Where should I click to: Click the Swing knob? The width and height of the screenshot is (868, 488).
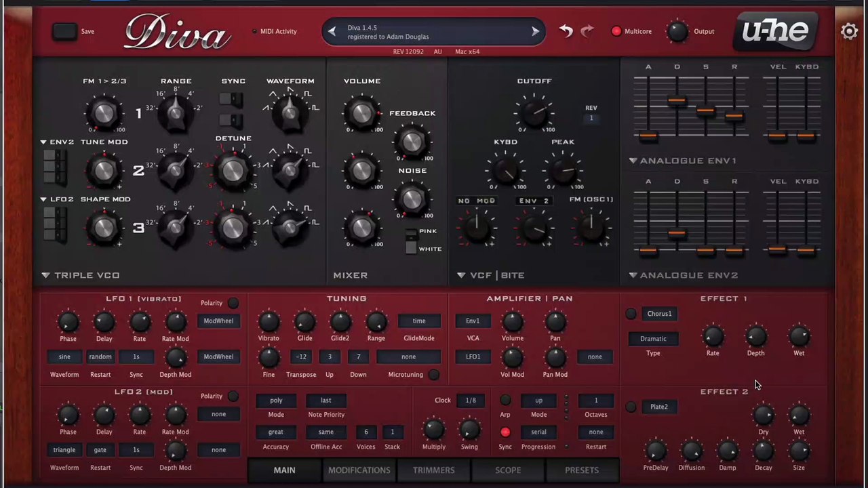(469, 430)
